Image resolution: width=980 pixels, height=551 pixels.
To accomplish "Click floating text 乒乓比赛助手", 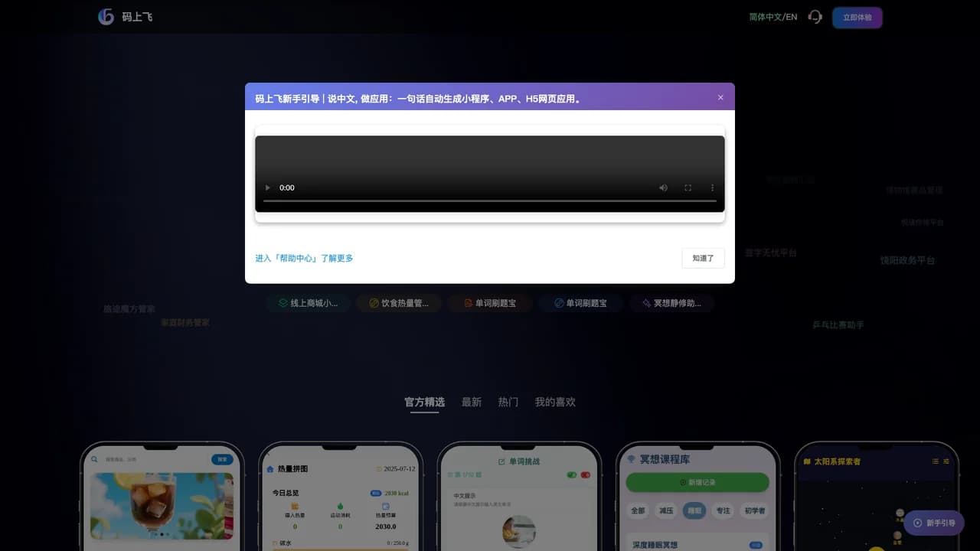I will [x=838, y=325].
